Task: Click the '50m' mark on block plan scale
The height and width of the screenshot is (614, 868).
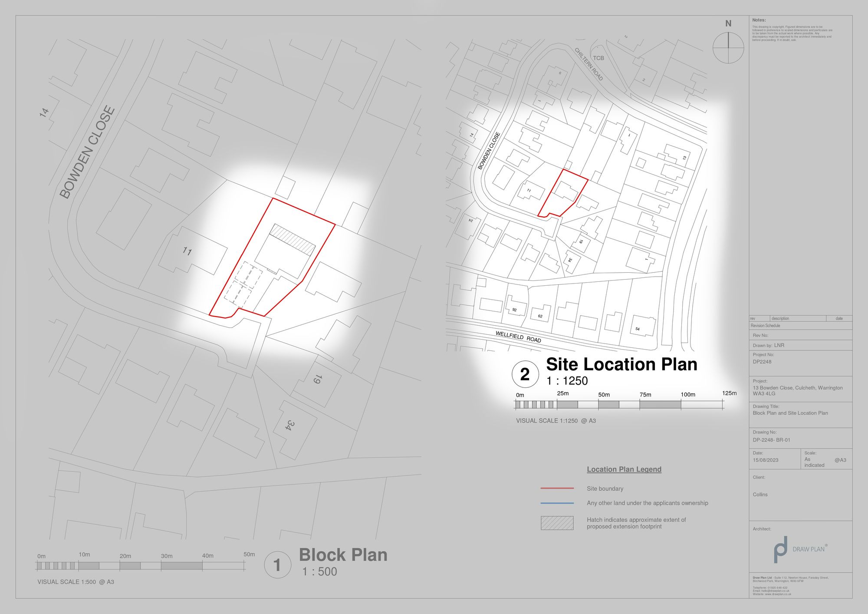Action: pyautogui.click(x=249, y=555)
